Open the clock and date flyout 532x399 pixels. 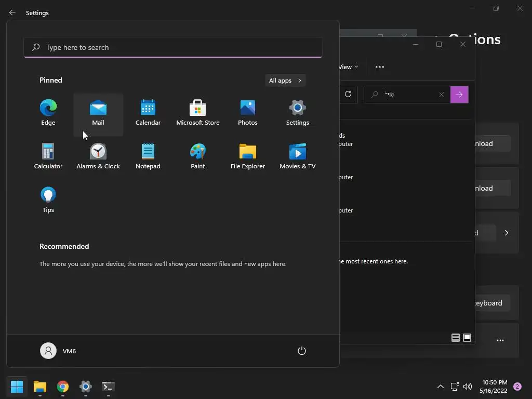pyautogui.click(x=494, y=387)
